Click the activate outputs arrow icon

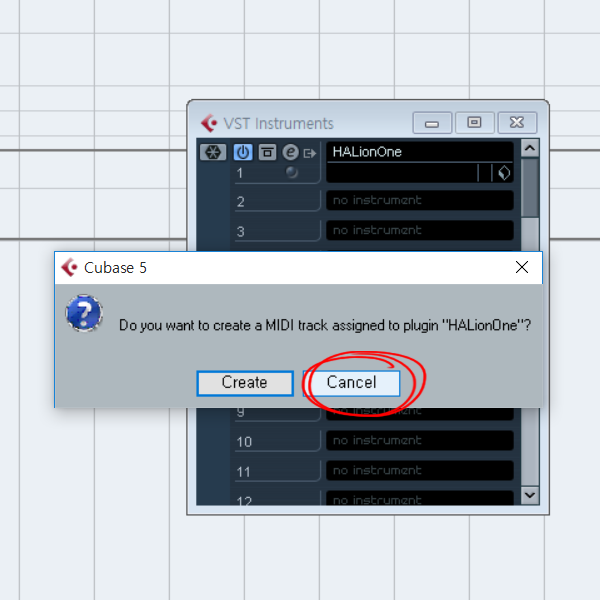click(310, 153)
